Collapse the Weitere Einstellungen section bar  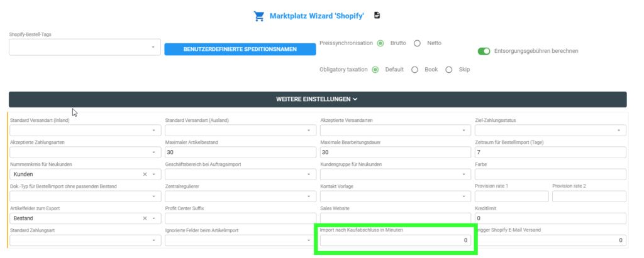(318, 99)
